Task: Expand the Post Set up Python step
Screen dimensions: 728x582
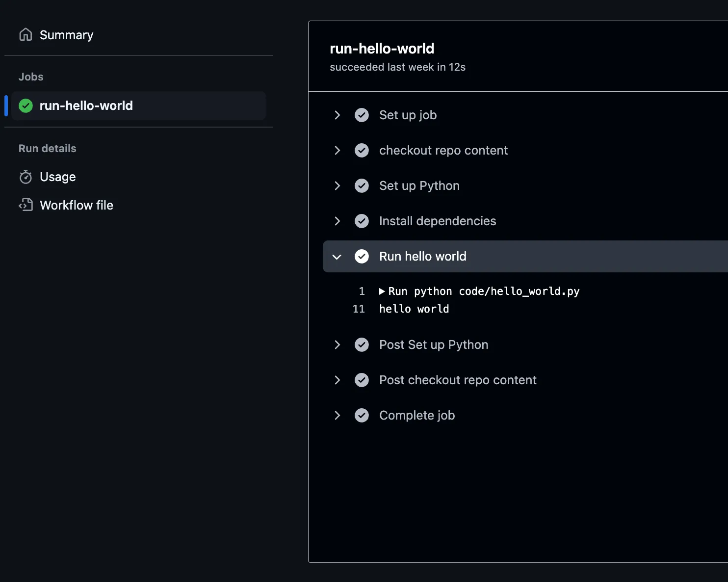Action: click(337, 345)
